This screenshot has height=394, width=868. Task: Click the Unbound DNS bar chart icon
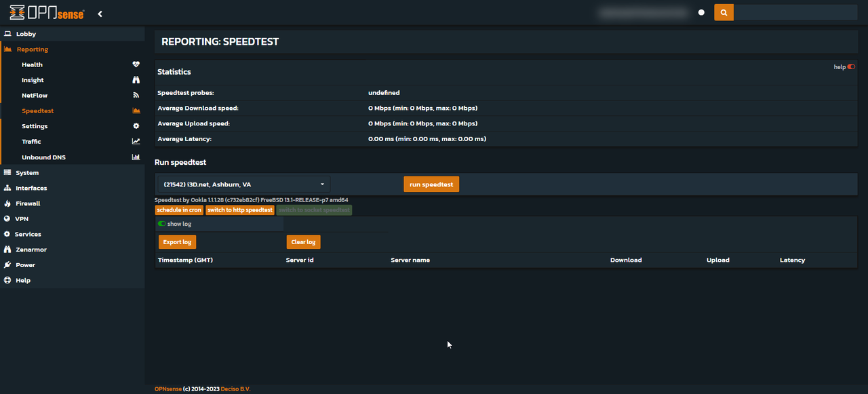click(136, 157)
